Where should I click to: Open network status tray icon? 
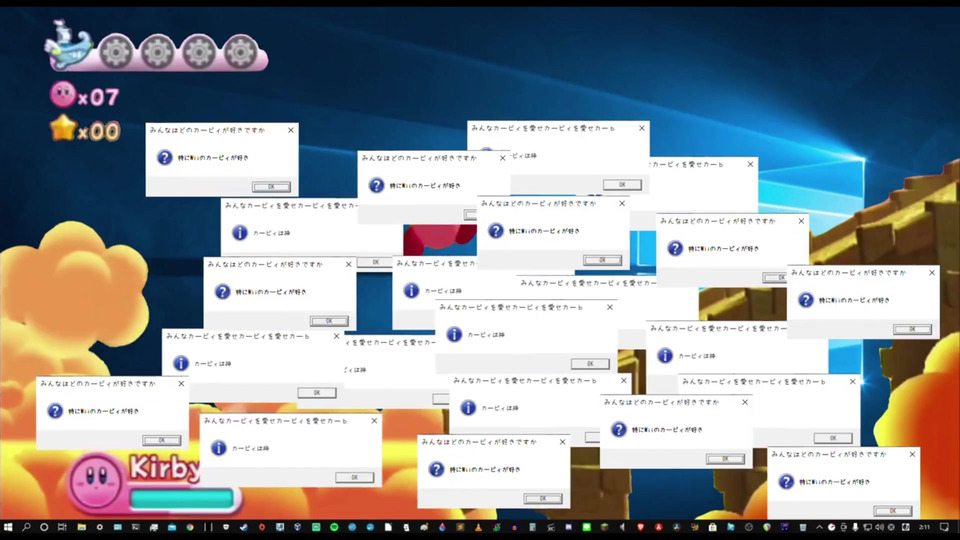868,527
